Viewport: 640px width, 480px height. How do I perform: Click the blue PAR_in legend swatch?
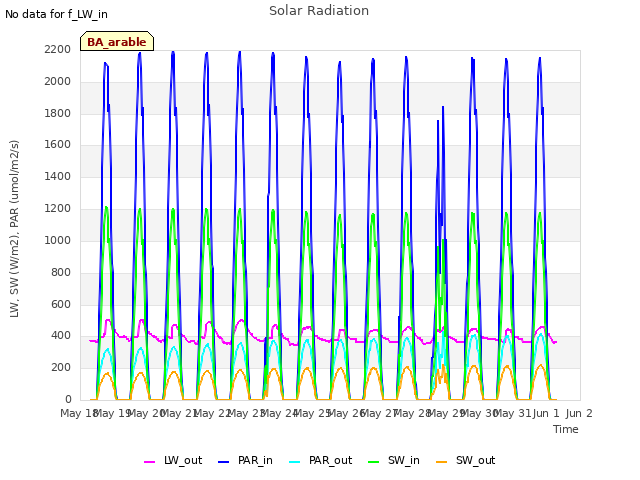click(x=224, y=462)
